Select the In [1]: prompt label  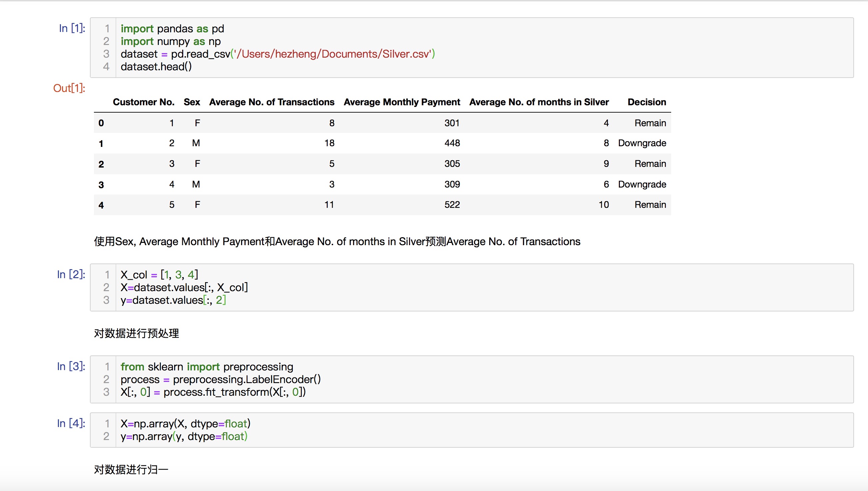[72, 28]
